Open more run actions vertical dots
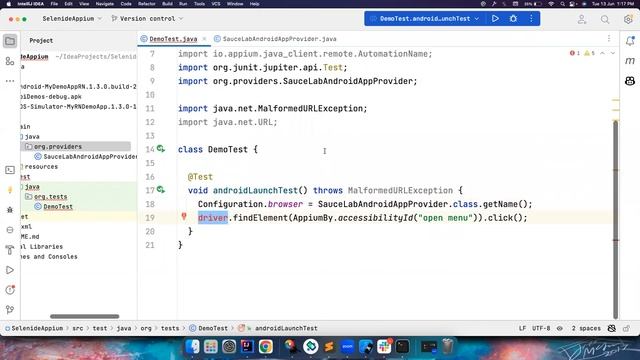The height and width of the screenshot is (360, 640). [x=531, y=19]
